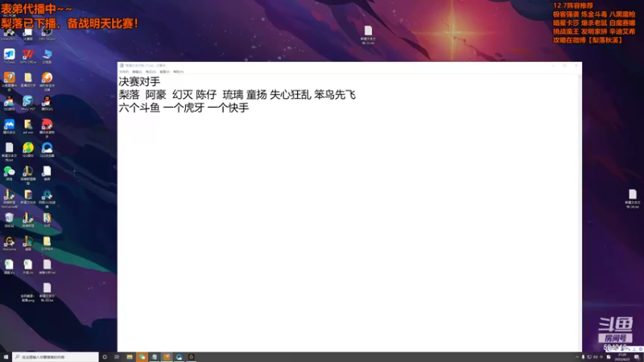Screen dimensions: 644x362
Task: Maximize the Notepad window
Action: (x=565, y=66)
